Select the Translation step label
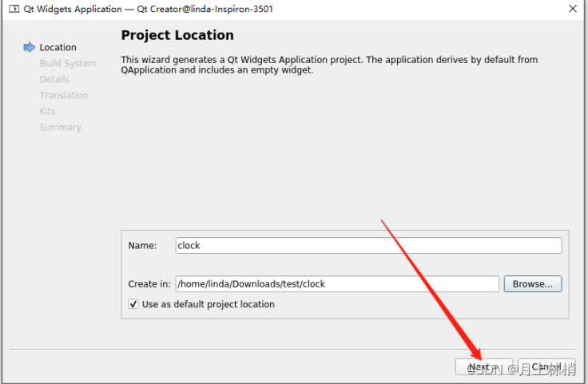This screenshot has height=384, width=588. coord(64,95)
